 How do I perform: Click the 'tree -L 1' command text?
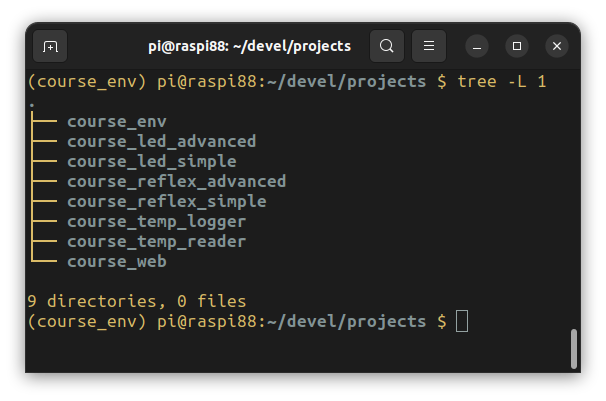tap(501, 81)
